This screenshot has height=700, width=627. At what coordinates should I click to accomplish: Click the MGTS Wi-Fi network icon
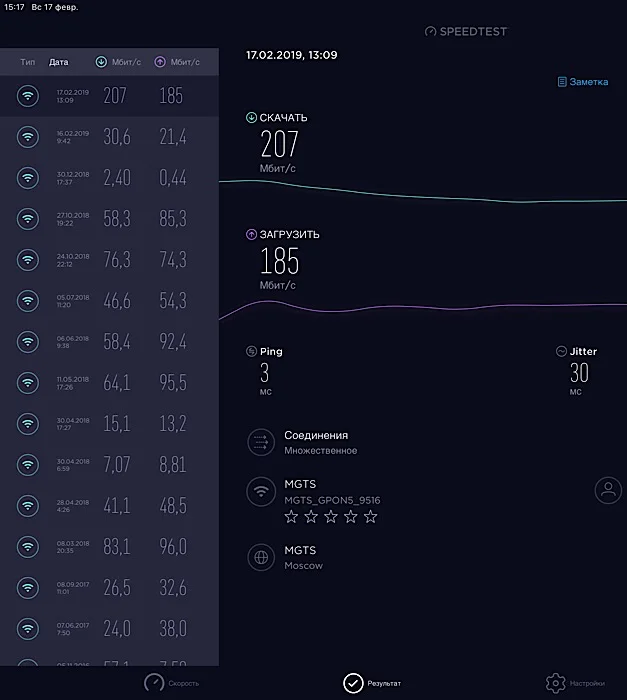point(262,491)
